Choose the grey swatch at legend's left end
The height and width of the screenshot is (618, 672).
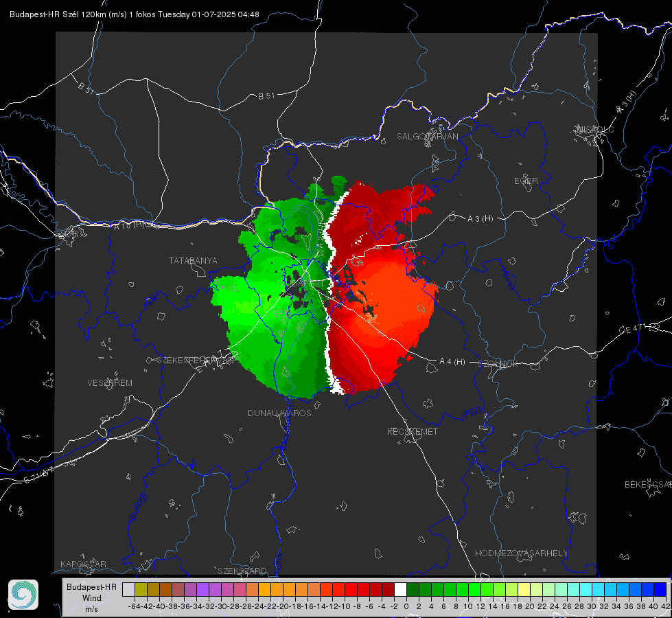point(128,590)
